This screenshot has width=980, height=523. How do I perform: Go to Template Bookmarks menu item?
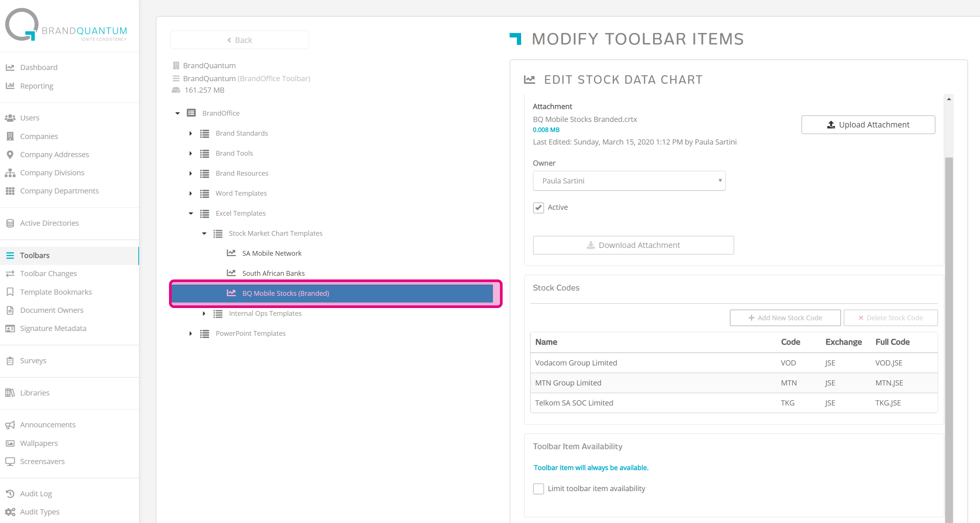click(x=56, y=292)
